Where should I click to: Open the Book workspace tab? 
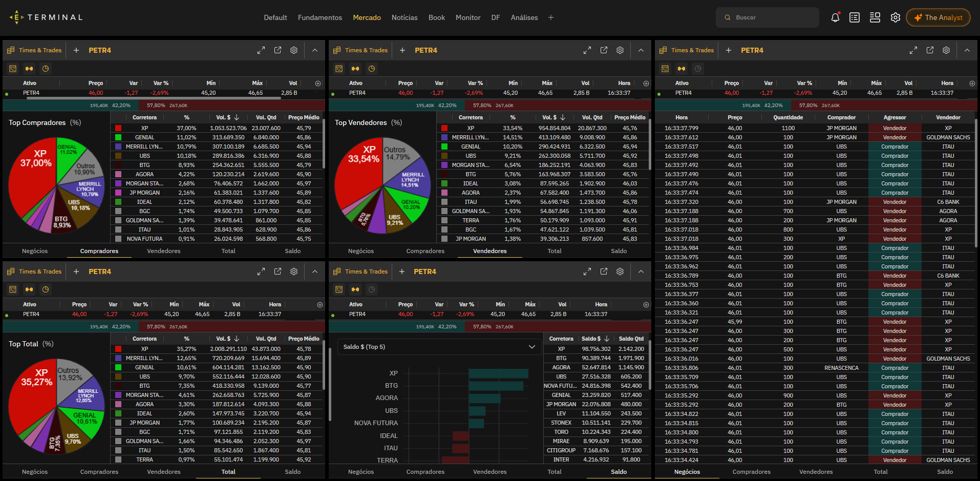coord(437,17)
